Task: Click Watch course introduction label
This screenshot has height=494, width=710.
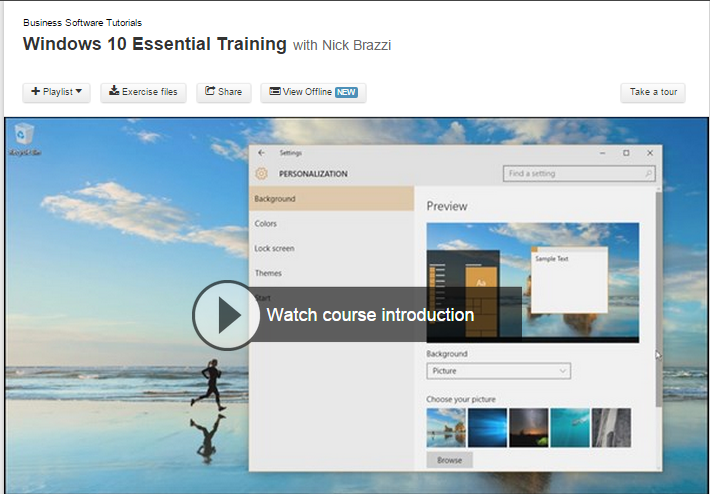Action: click(x=370, y=315)
